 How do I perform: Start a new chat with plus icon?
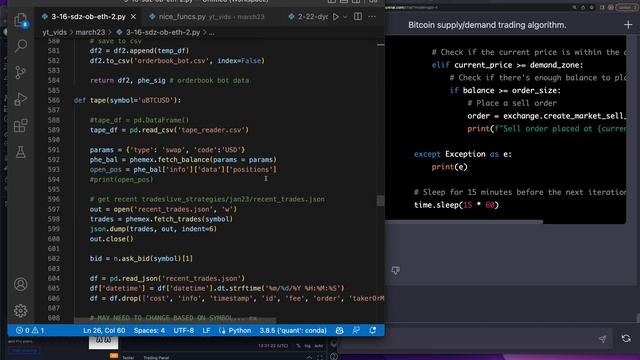[x=628, y=25]
